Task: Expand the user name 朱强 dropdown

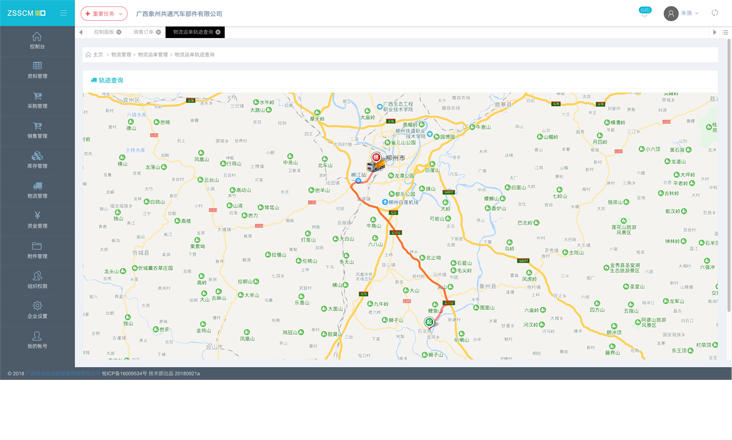Action: pyautogui.click(x=690, y=13)
